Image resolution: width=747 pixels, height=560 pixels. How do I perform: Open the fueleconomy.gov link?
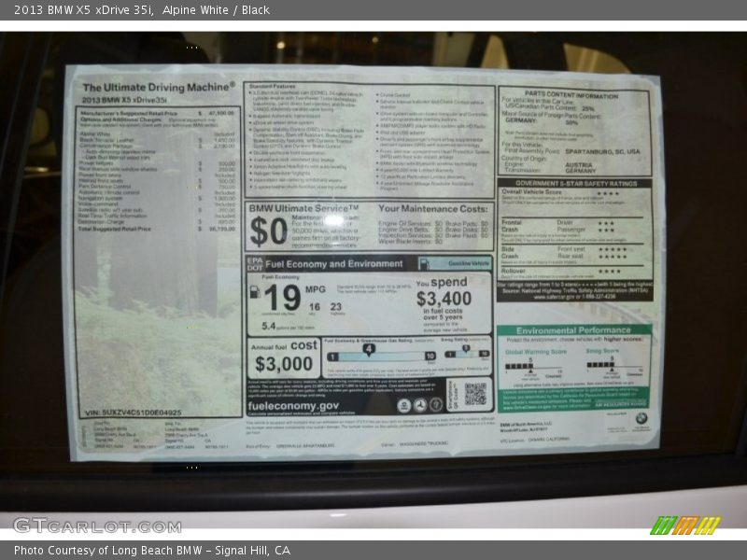(x=294, y=406)
